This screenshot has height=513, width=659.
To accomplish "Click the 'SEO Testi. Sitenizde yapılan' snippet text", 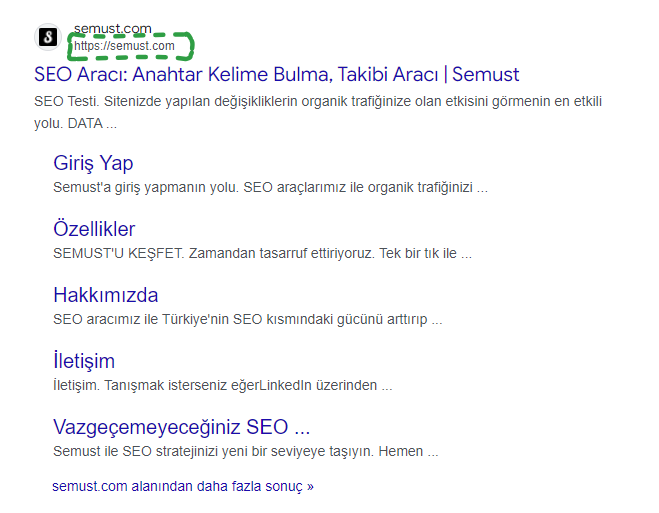I will (x=318, y=112).
